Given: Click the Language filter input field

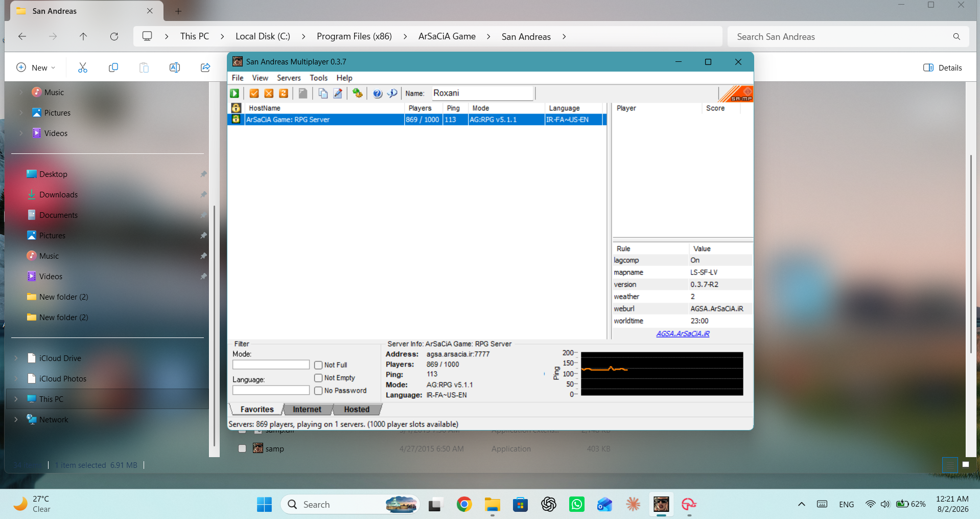Looking at the screenshot, I should [x=271, y=390].
